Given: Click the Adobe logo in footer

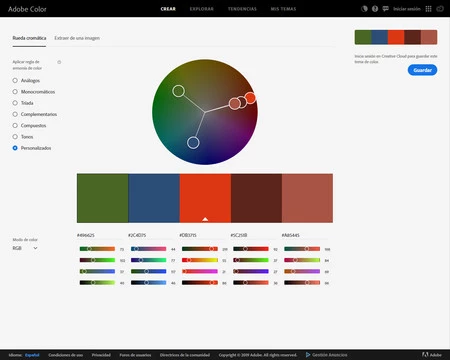Looking at the screenshot, I should tap(432, 355).
